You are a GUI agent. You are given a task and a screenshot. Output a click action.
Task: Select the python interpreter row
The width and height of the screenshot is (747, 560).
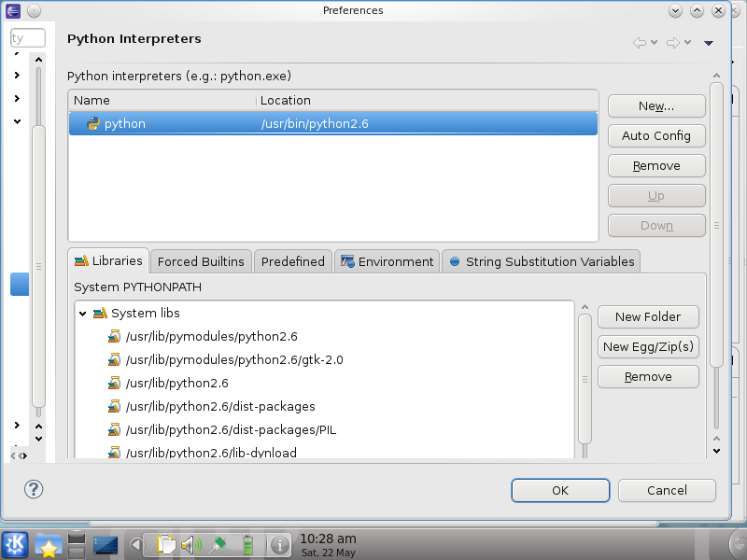click(332, 123)
